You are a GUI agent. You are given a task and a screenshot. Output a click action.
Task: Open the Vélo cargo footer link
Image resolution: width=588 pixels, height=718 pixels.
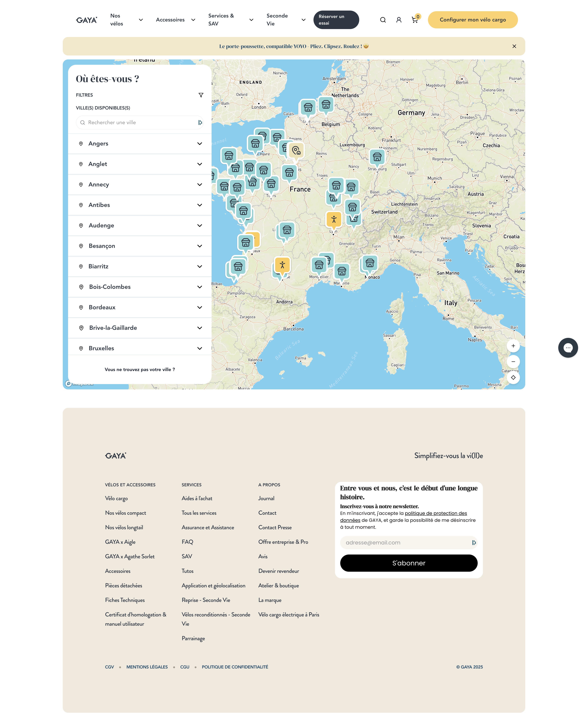116,499
